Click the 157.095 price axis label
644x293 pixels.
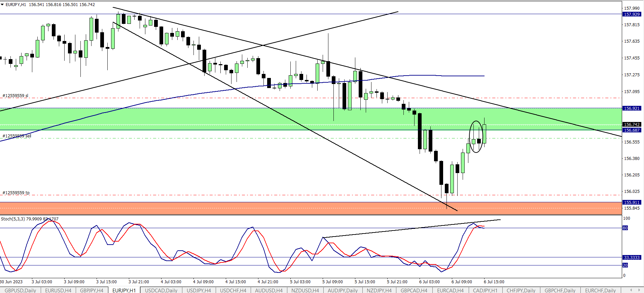(632, 91)
